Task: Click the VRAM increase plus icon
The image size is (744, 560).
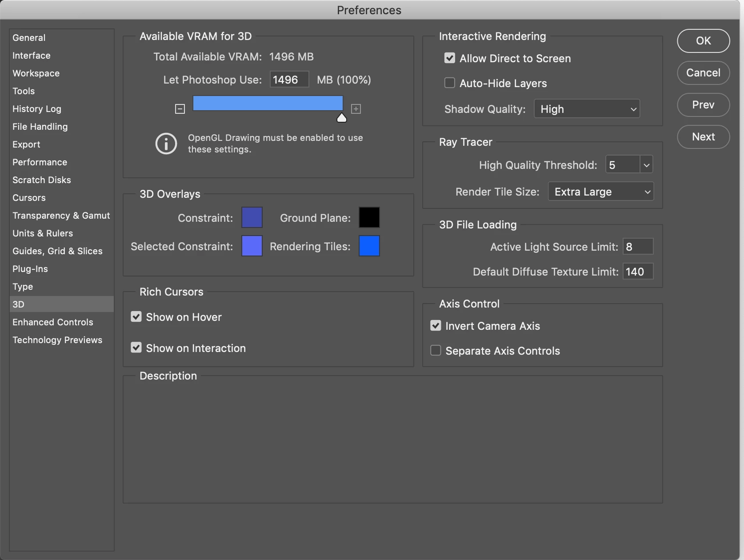Action: coord(356,109)
